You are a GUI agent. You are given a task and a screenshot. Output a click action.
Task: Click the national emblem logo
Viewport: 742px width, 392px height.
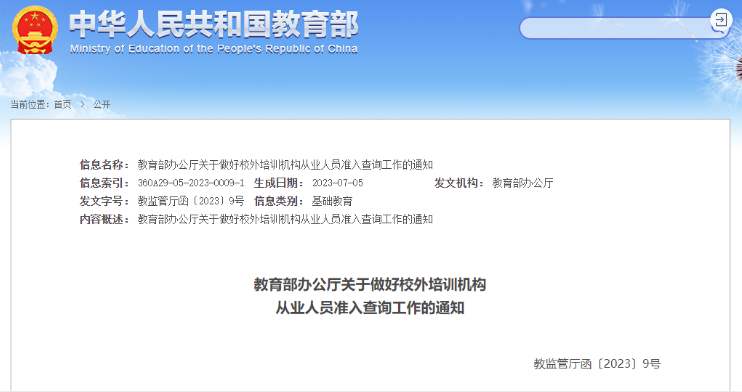[35, 30]
